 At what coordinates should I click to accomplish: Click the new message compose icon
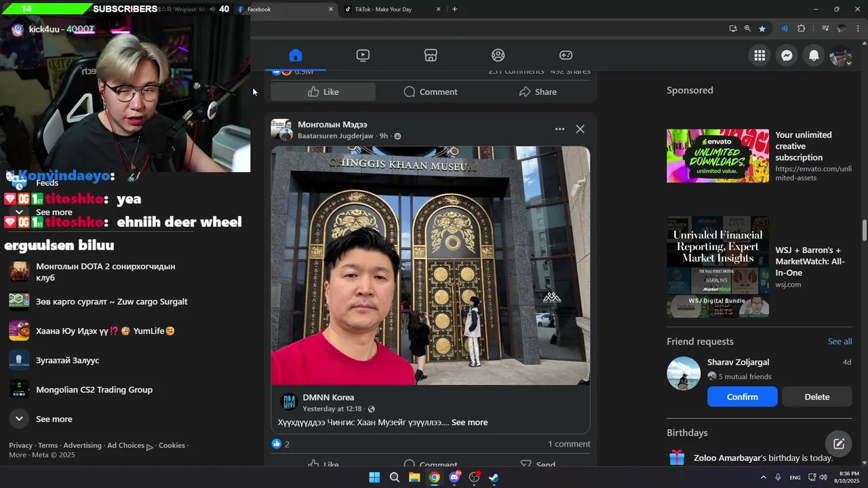coord(839,444)
